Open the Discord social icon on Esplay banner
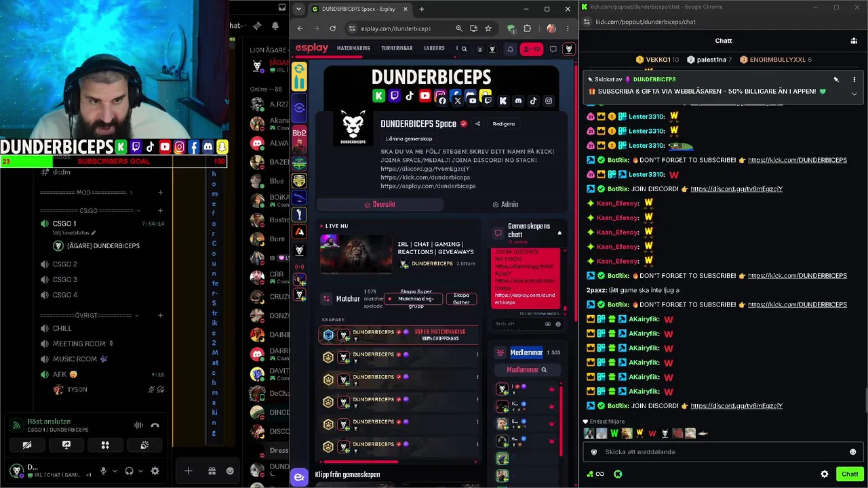 [x=518, y=101]
